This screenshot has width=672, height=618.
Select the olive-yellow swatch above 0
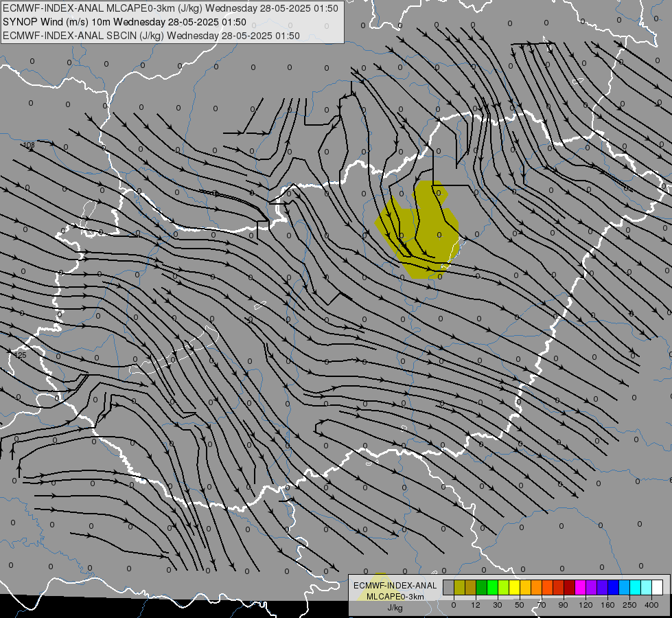(459, 587)
